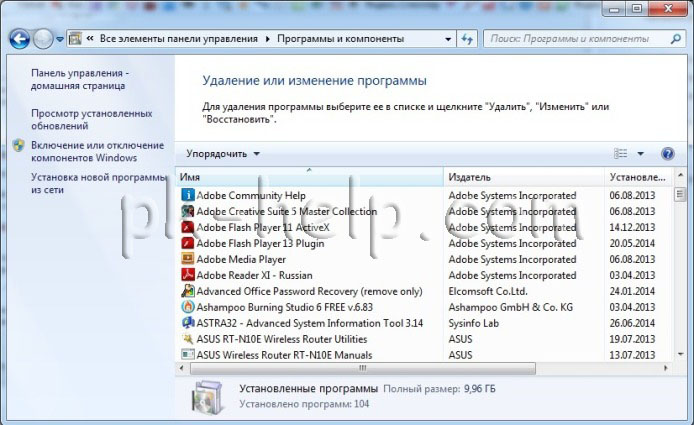Sort by the 'Издатель' column header
The width and height of the screenshot is (694, 425).
pyautogui.click(x=524, y=177)
